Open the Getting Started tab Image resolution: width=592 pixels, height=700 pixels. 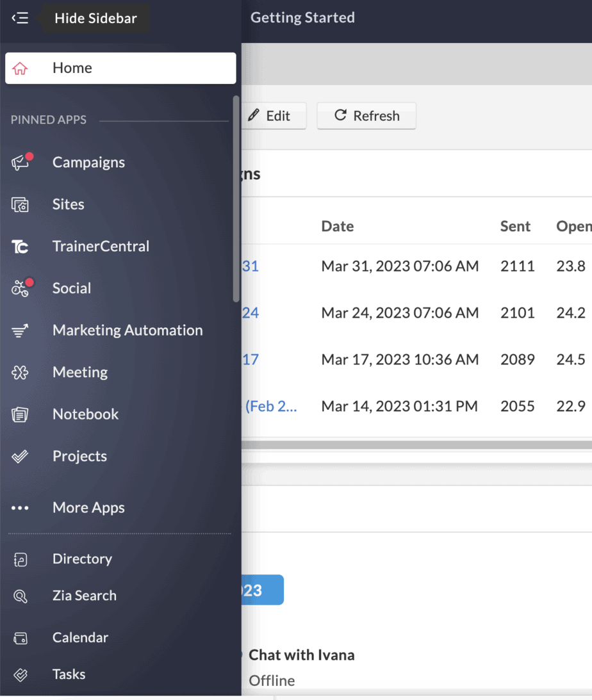point(302,18)
